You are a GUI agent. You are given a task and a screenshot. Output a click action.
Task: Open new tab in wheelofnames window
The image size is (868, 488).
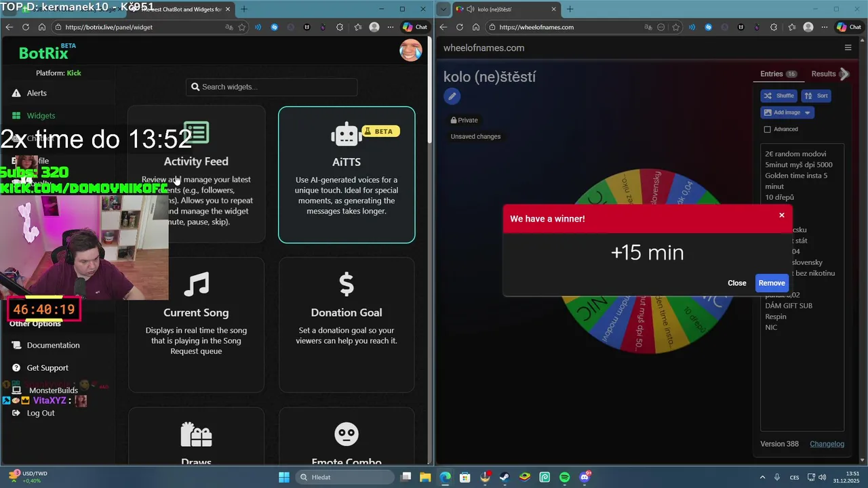pos(570,9)
